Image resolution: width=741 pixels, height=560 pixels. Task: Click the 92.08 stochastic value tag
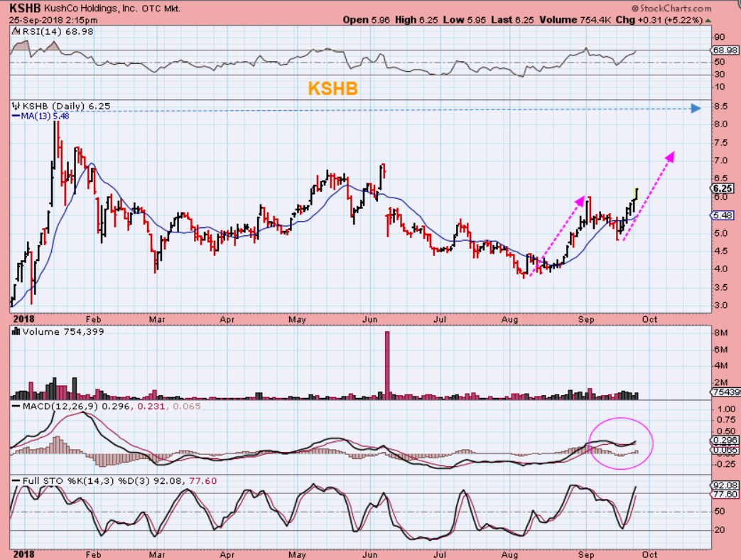click(725, 485)
